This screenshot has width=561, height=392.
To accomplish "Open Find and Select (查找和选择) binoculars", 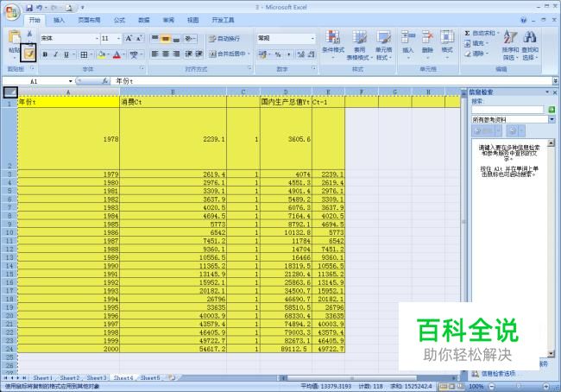I will click(530, 46).
